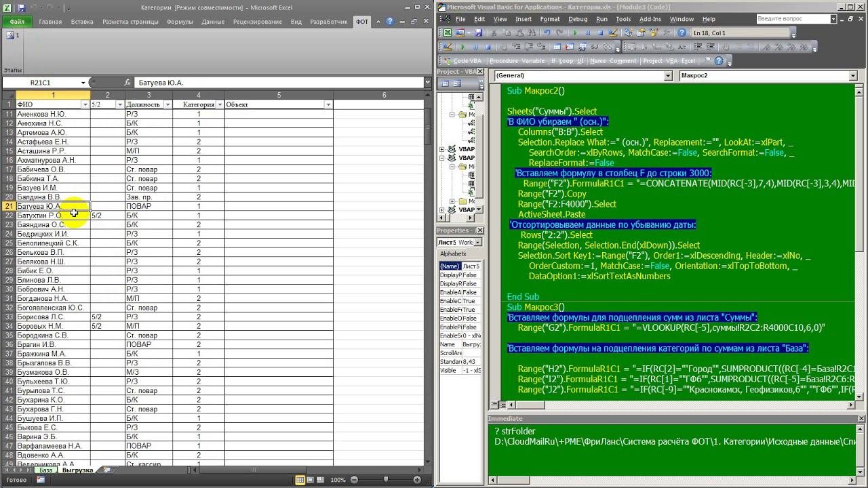Open the (General) object dropdown
868x488 pixels.
668,76
